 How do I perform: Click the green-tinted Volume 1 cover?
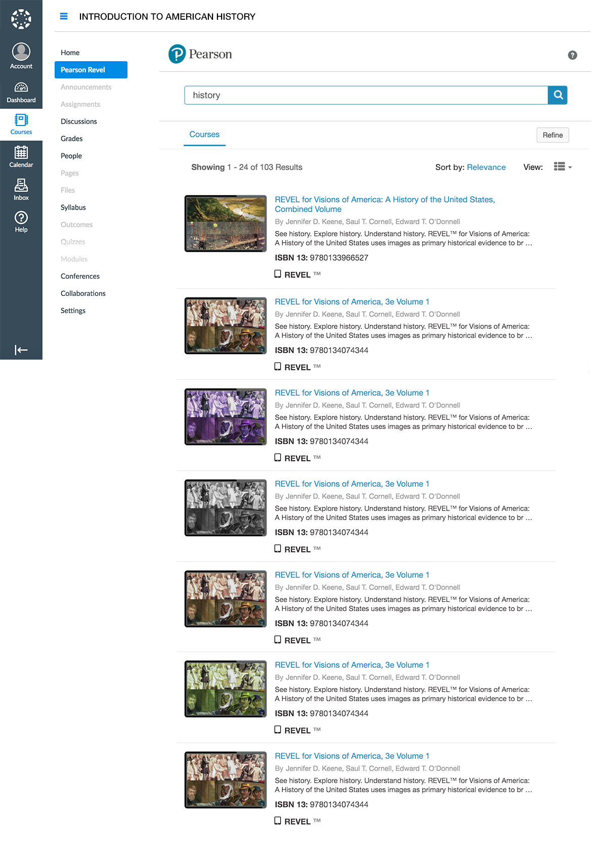pos(226,689)
